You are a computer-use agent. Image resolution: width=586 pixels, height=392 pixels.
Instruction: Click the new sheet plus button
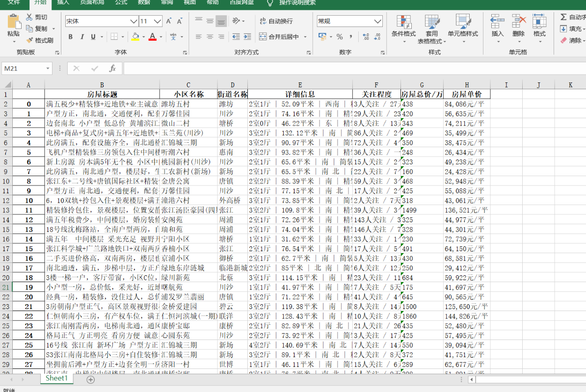[90, 379]
